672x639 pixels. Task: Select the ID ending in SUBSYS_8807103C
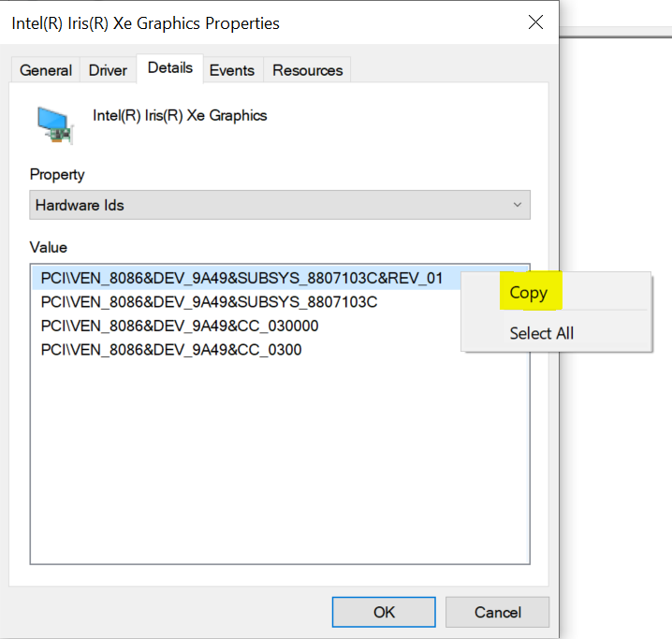(x=209, y=302)
